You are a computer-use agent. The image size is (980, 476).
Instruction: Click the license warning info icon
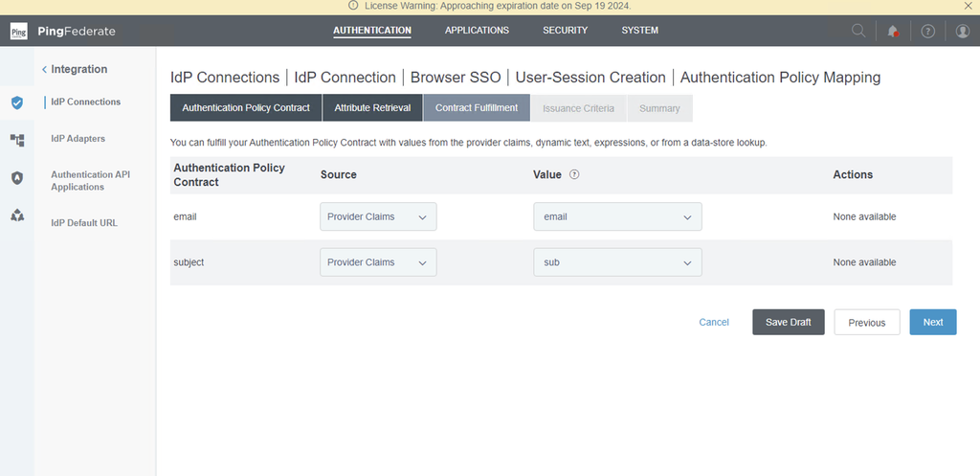[353, 6]
